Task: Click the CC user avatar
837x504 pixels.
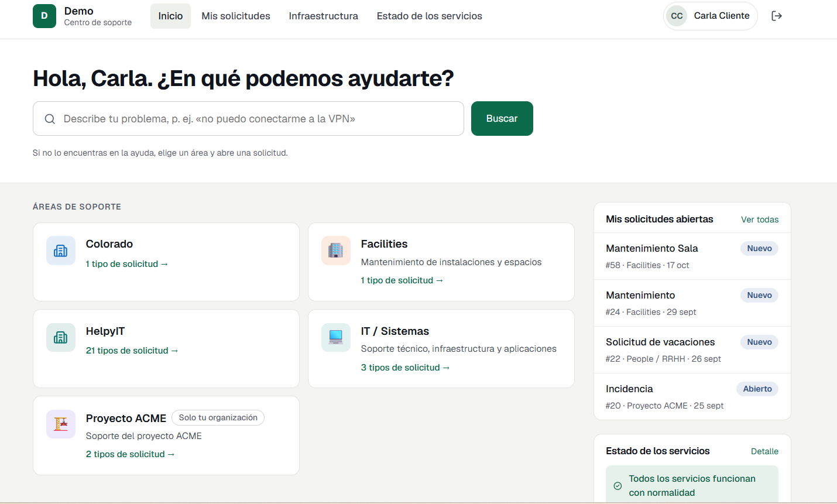Action: coord(677,16)
